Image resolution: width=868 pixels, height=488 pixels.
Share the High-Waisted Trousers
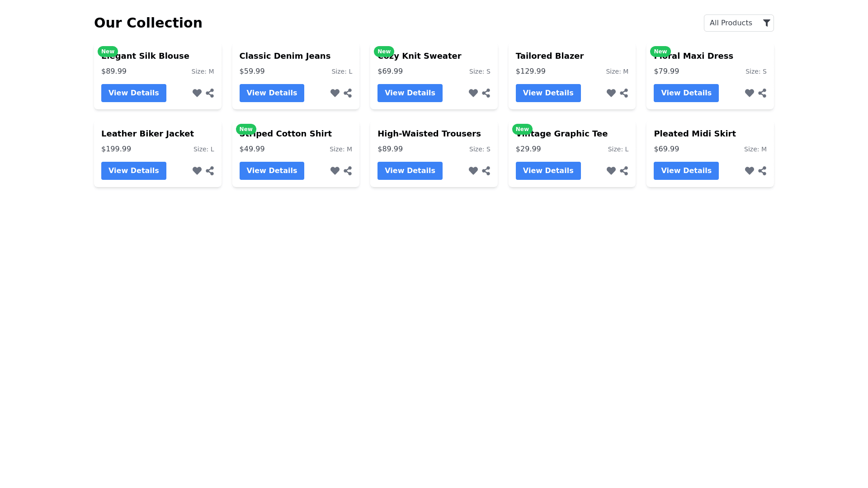pyautogui.click(x=486, y=171)
